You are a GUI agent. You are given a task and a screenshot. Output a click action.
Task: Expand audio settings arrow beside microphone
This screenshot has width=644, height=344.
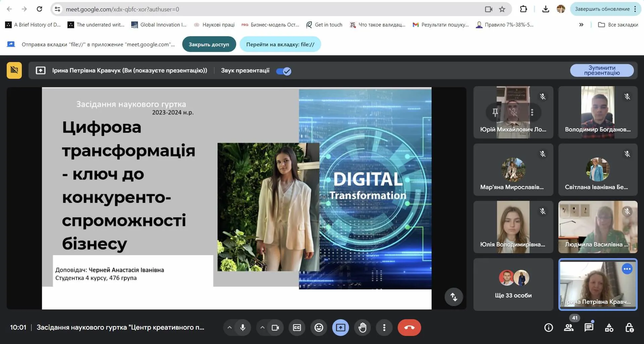(230, 328)
